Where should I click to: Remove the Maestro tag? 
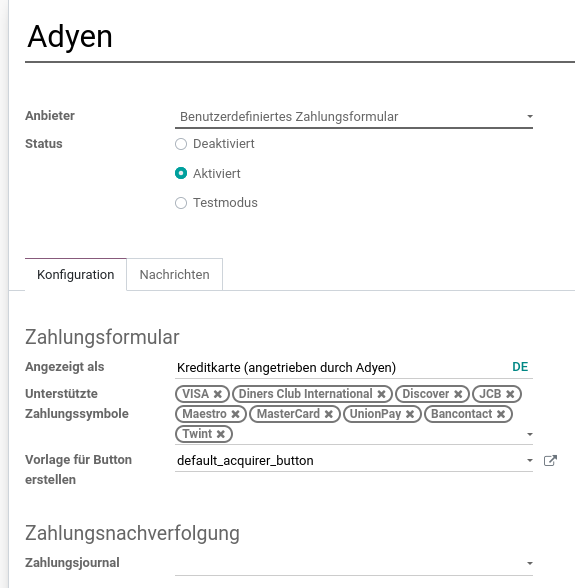(235, 414)
